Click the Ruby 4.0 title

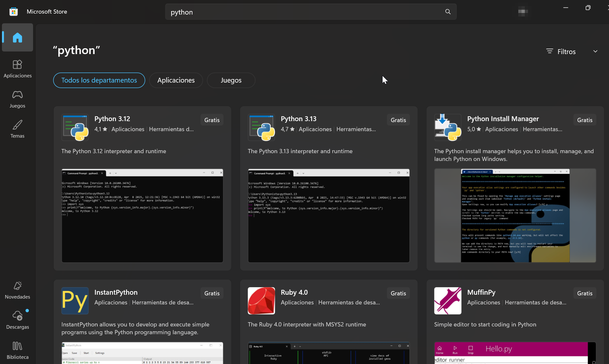coord(294,292)
